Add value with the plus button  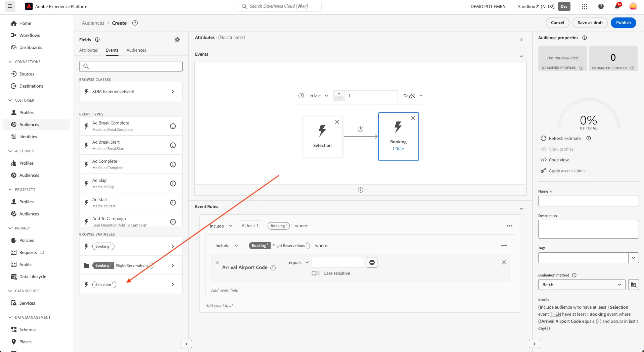[x=372, y=262]
